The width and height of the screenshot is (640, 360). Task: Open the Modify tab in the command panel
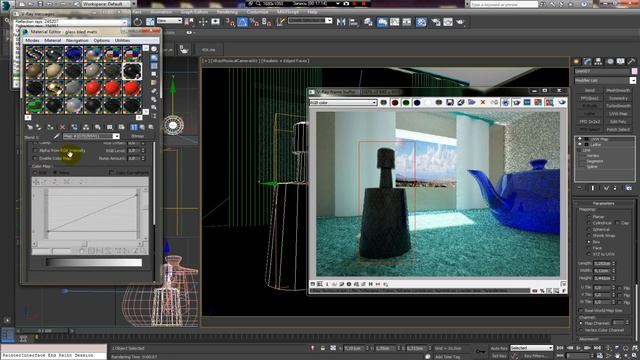[x=587, y=61]
